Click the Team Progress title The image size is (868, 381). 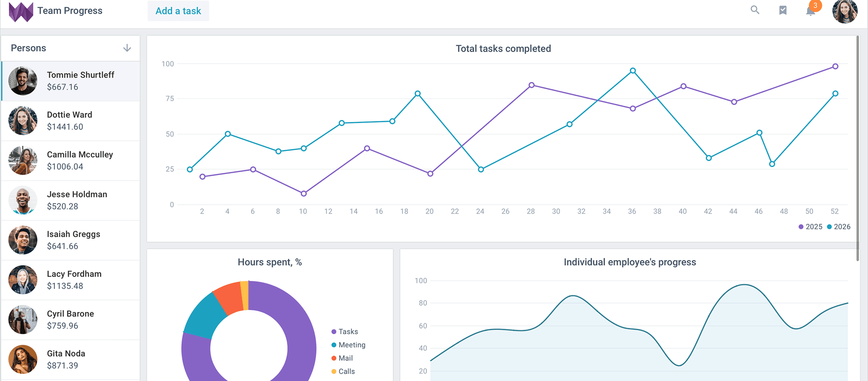[x=70, y=11]
